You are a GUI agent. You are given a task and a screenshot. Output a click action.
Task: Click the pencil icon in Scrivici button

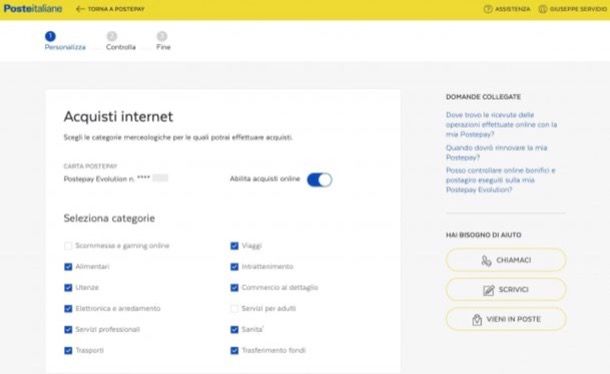(x=488, y=290)
